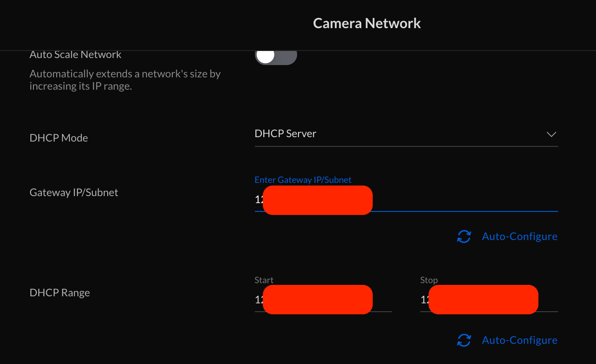
Task: Click the red redaction box over gateway address
Action: 317,200
